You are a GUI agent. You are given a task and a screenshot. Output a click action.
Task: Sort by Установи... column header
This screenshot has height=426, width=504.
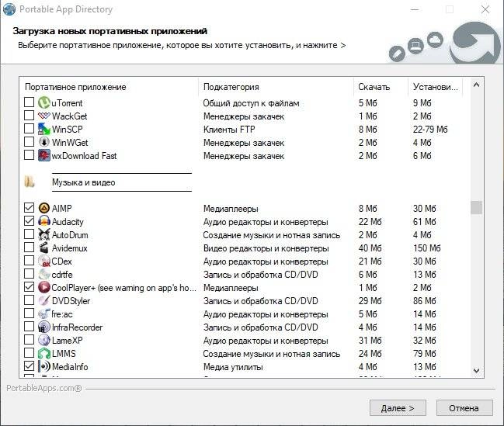435,87
